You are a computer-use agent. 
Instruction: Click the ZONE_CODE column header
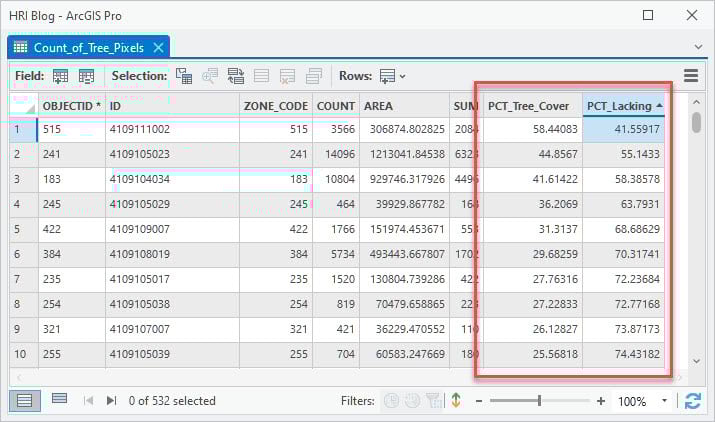tap(275, 106)
